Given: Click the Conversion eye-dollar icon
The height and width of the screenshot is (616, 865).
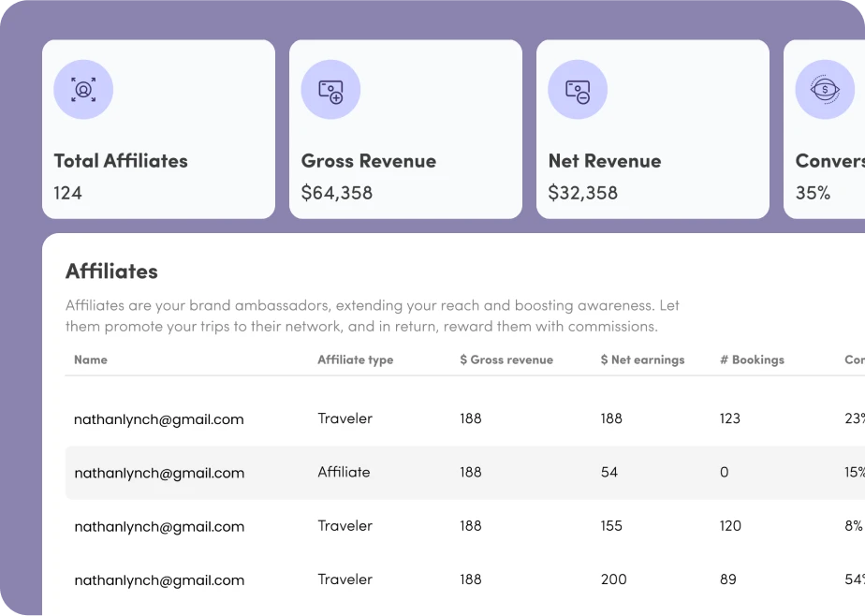Looking at the screenshot, I should point(824,90).
